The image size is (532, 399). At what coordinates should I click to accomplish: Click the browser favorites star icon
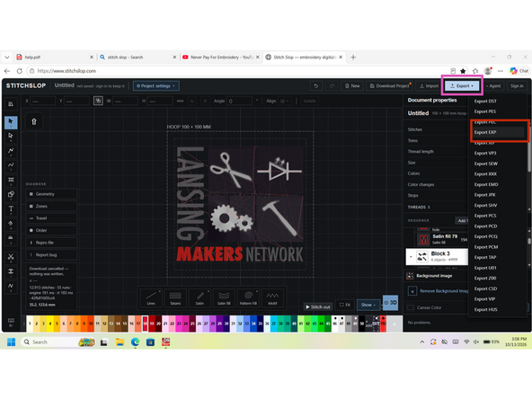(463, 71)
